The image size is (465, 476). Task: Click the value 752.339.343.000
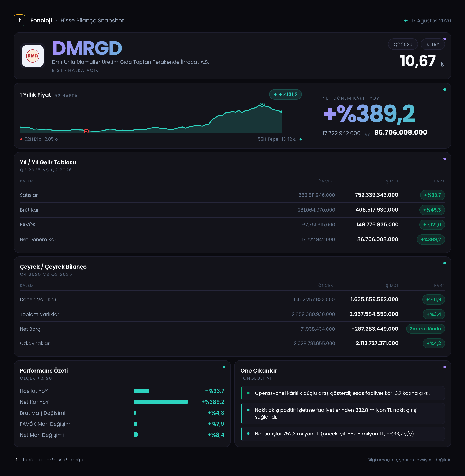point(376,195)
